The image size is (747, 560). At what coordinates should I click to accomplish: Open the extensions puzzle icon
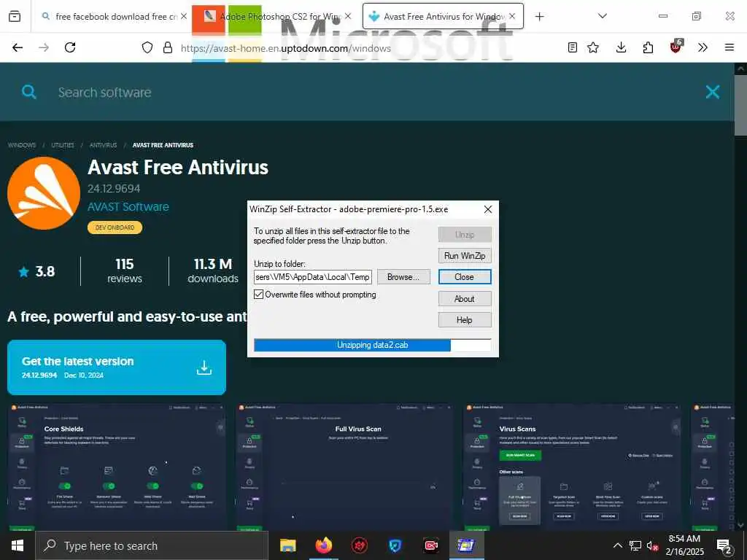[x=648, y=47]
